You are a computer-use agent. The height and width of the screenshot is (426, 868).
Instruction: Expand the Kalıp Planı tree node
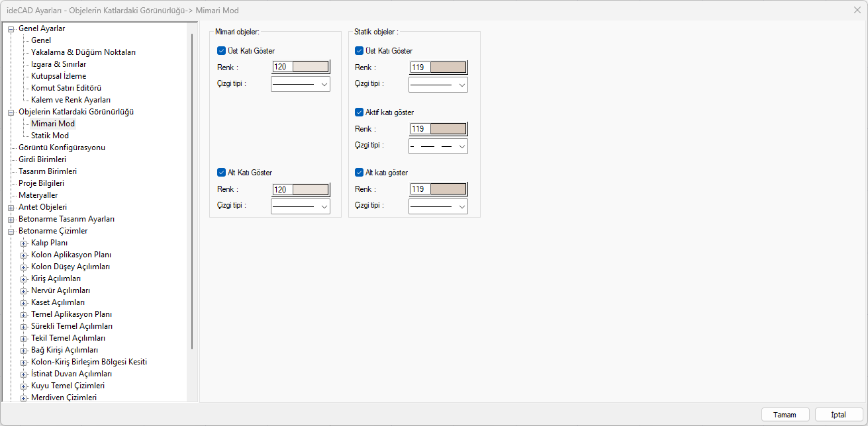click(24, 243)
